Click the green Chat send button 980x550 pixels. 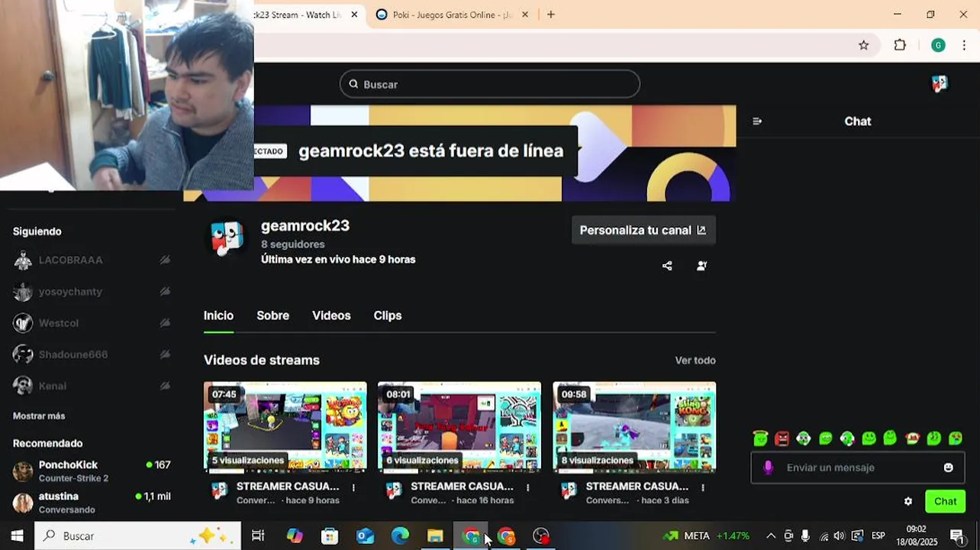pyautogui.click(x=945, y=502)
